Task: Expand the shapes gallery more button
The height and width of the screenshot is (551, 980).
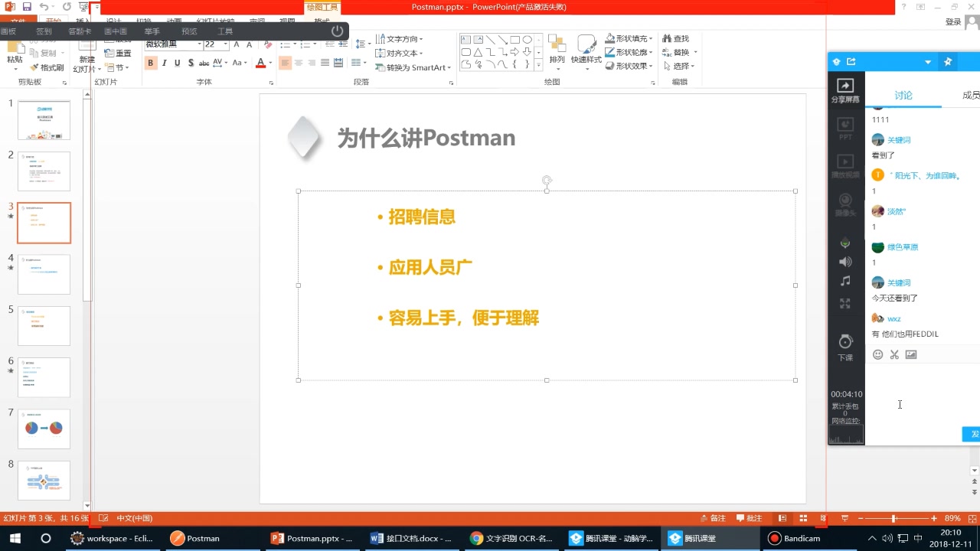Action: click(538, 65)
